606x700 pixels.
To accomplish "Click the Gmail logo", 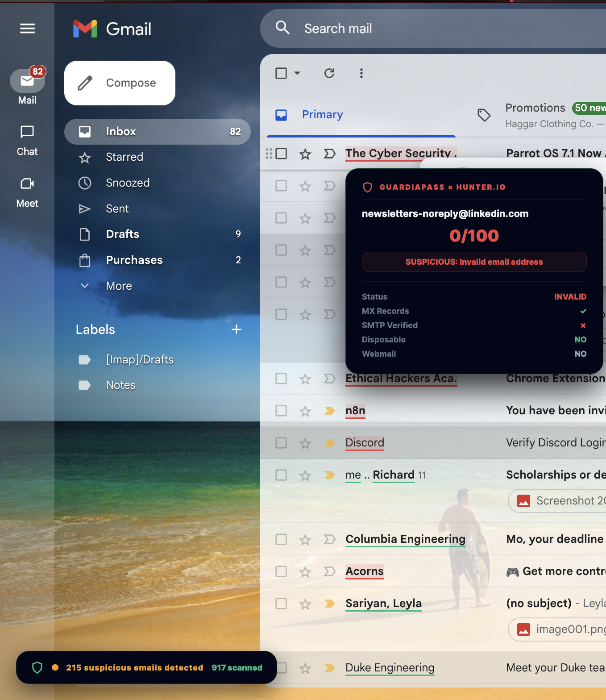I will tap(112, 29).
